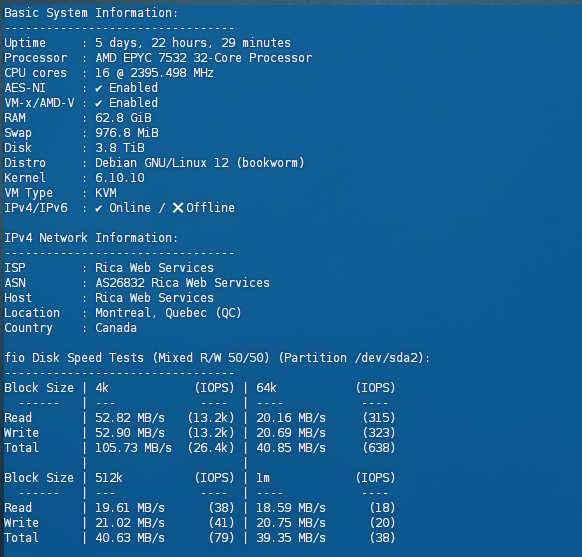Select 64k total speed '40.85 MB/s'
Viewport: 582px width, 557px height.
click(x=291, y=448)
